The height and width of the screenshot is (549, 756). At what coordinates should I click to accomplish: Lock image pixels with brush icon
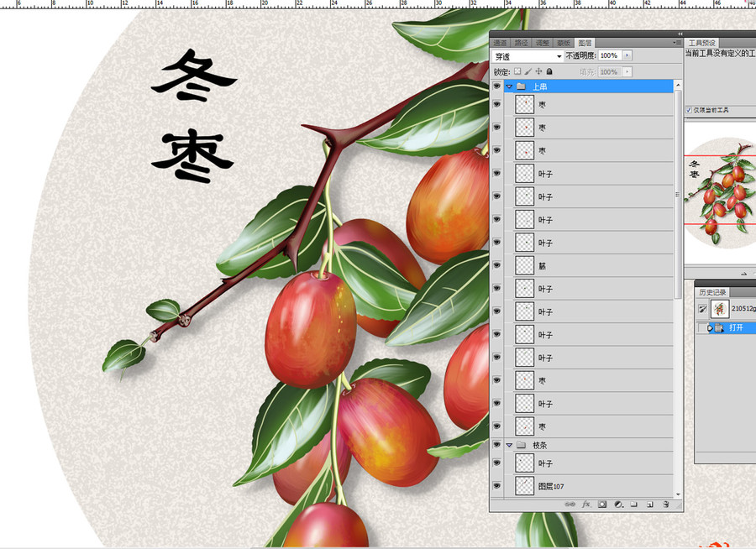tap(528, 71)
